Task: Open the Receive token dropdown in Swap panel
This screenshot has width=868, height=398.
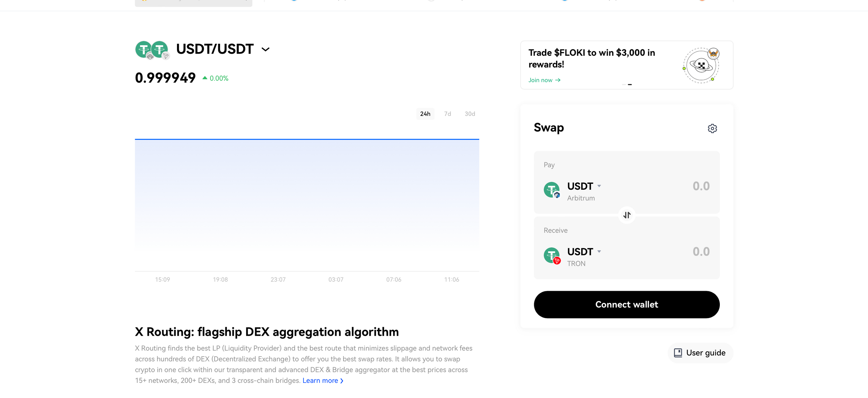Action: point(599,251)
